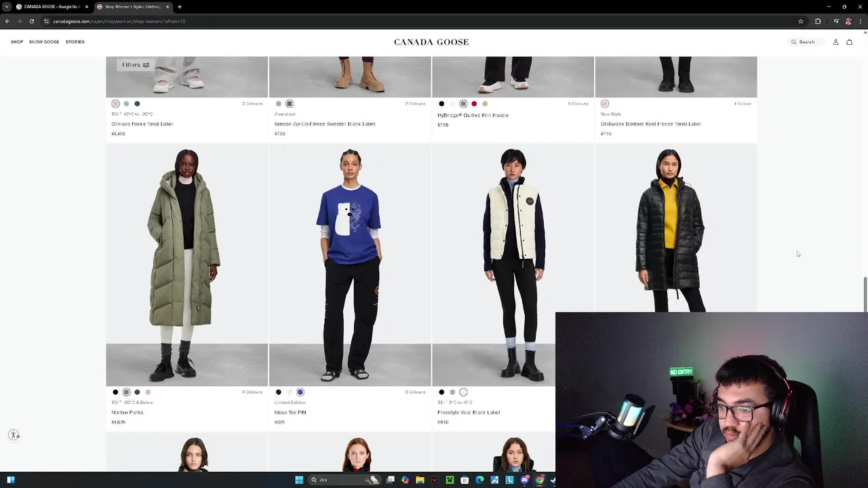Switch to the Shop Women's Styles tab
The width and height of the screenshot is (868, 488).
click(133, 7)
